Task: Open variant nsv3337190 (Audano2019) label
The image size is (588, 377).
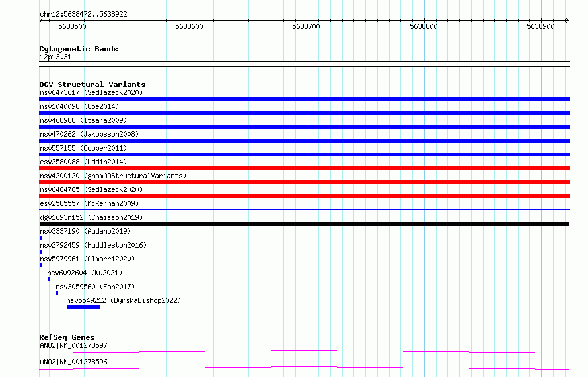Action: 85,231
